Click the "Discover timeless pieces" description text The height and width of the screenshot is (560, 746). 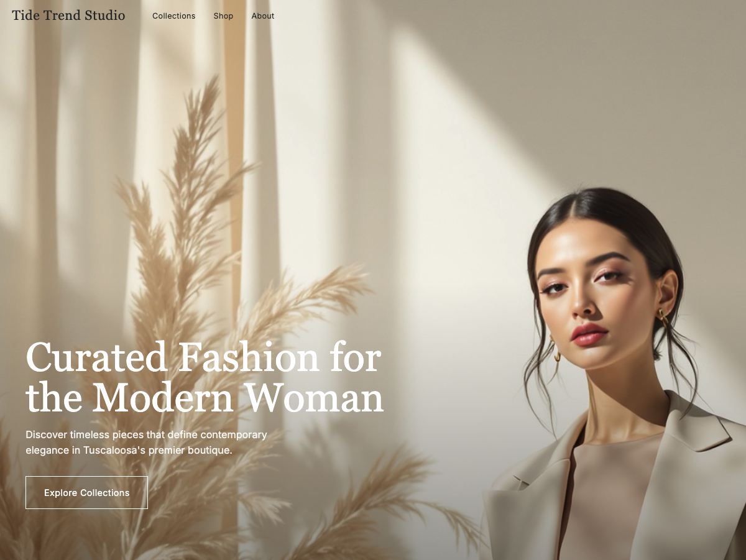coord(146,443)
